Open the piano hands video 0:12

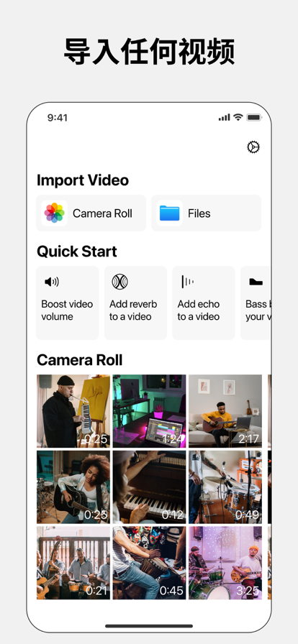(x=150, y=487)
